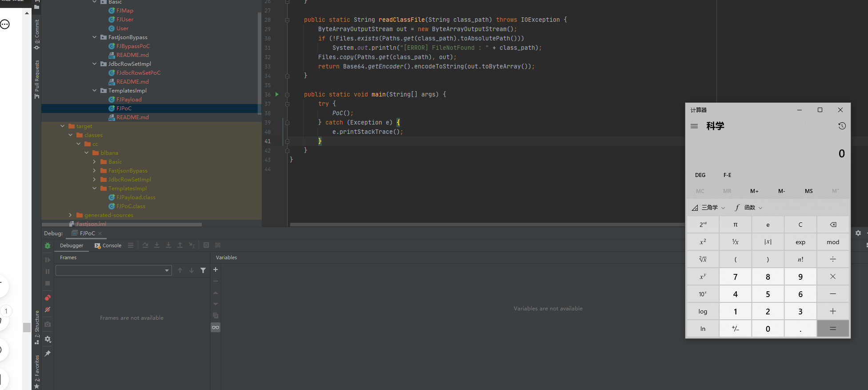The width and height of the screenshot is (868, 390).
Task: Open the 三角学 trigonometry dropdown
Action: (x=708, y=208)
